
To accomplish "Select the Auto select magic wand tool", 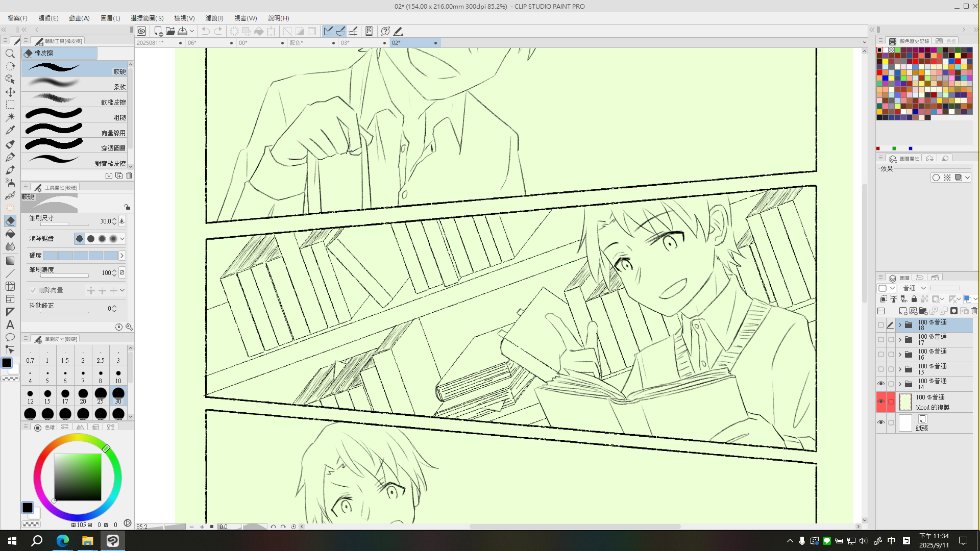I will tap(10, 117).
